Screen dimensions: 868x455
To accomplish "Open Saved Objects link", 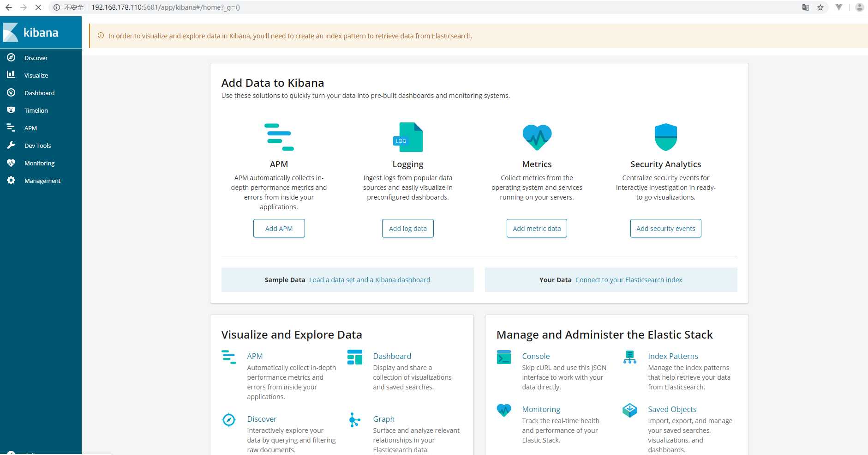I will pos(672,409).
